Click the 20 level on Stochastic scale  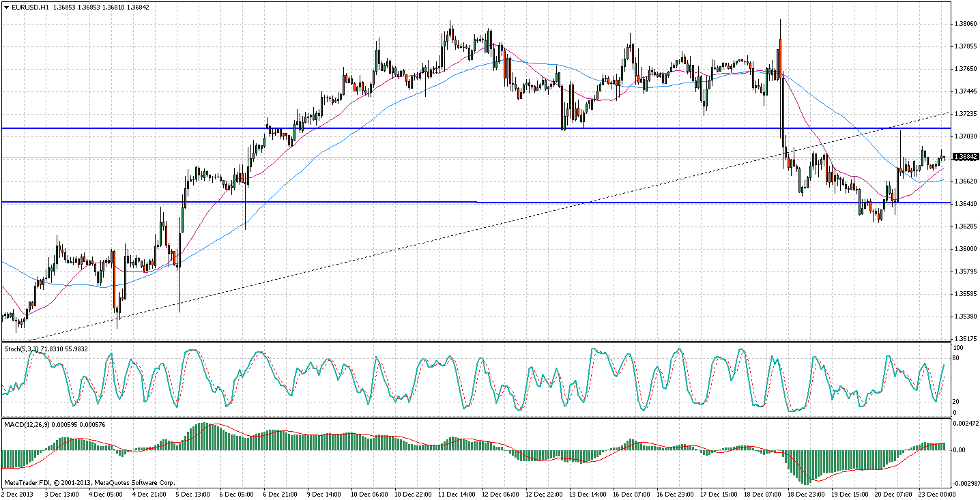(x=956, y=402)
